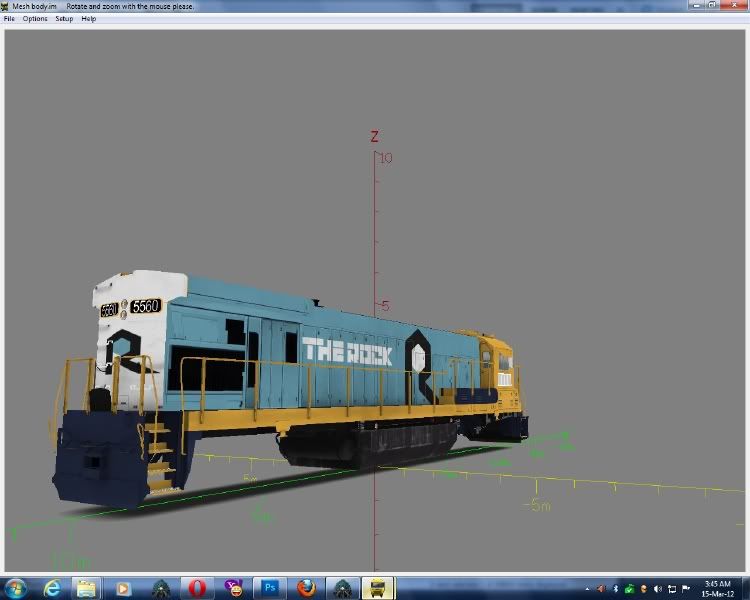Click the Bluetooth tray icon
This screenshot has width=750, height=600.
click(616, 589)
